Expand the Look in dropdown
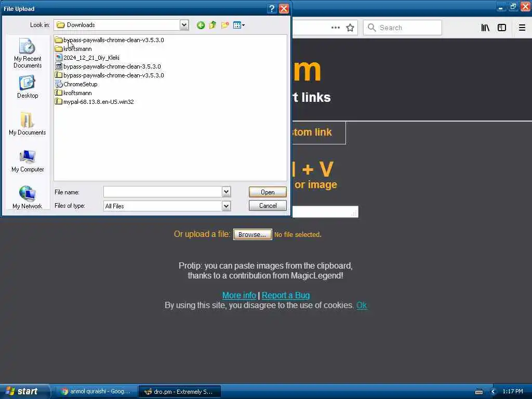This screenshot has width=532, height=399. coord(184,25)
